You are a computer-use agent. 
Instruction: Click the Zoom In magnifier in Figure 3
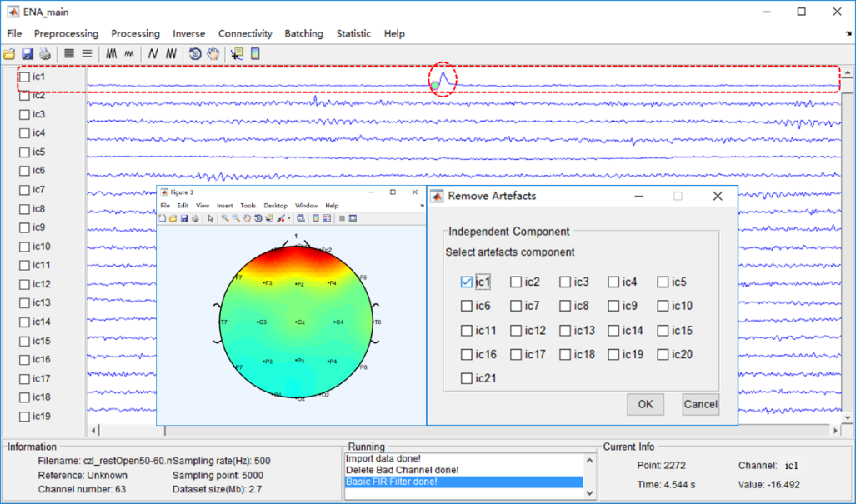225,218
